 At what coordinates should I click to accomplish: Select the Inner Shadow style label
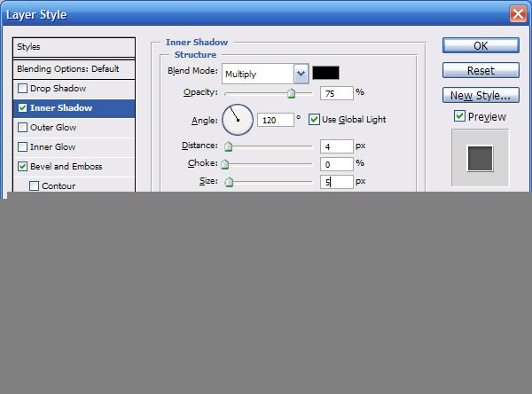pyautogui.click(x=61, y=108)
